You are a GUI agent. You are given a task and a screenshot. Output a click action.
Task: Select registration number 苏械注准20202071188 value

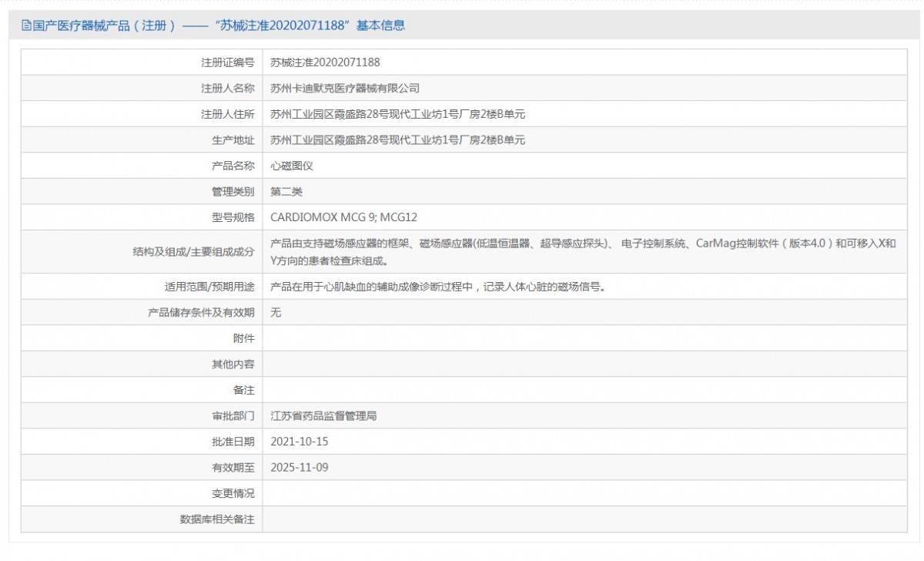(325, 62)
